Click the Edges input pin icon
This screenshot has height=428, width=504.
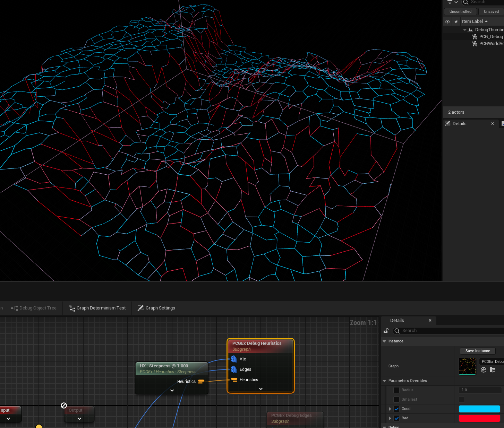234,369
